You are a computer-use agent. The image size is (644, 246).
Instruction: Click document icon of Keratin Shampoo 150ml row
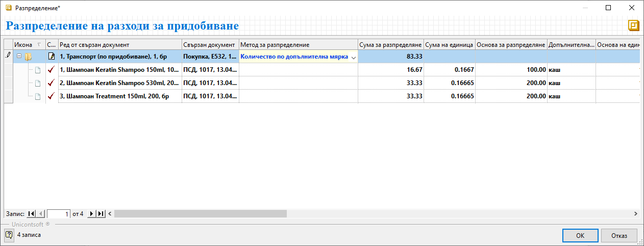point(37,70)
